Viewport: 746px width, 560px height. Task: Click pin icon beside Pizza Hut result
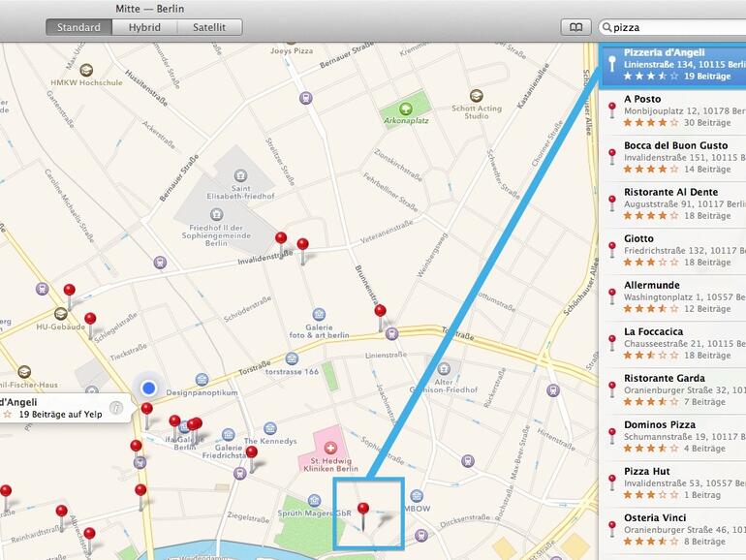click(x=612, y=482)
